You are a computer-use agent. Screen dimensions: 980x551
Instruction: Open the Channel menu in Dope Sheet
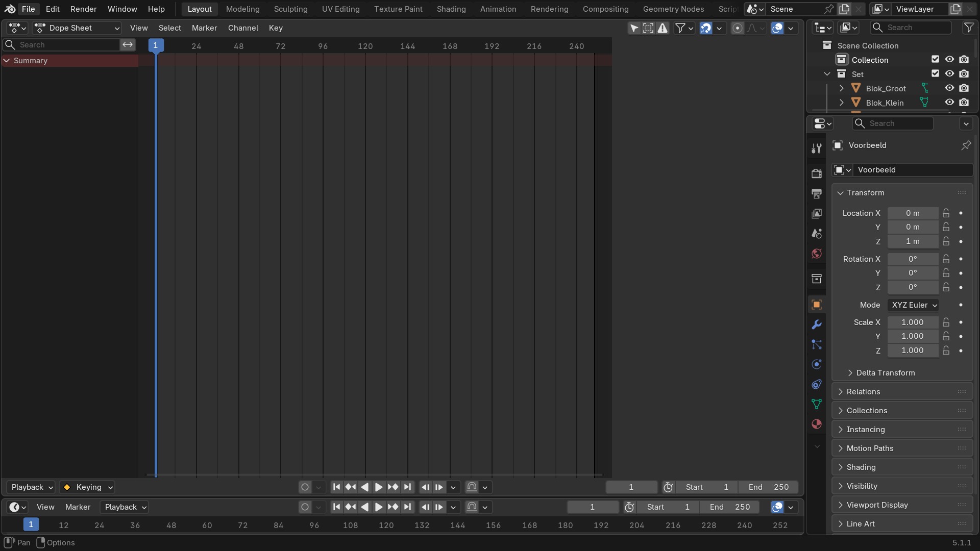click(x=243, y=28)
